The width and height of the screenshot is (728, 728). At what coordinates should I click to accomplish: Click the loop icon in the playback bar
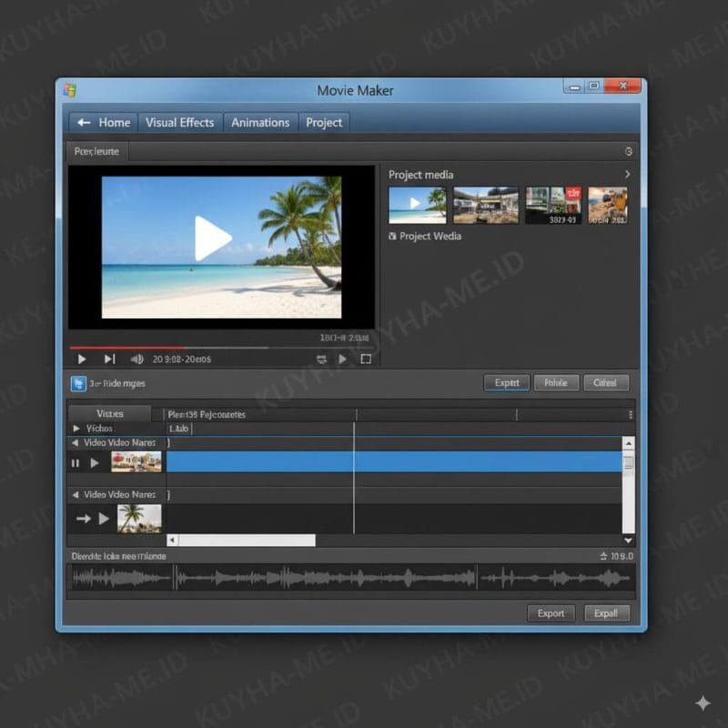pyautogui.click(x=321, y=359)
